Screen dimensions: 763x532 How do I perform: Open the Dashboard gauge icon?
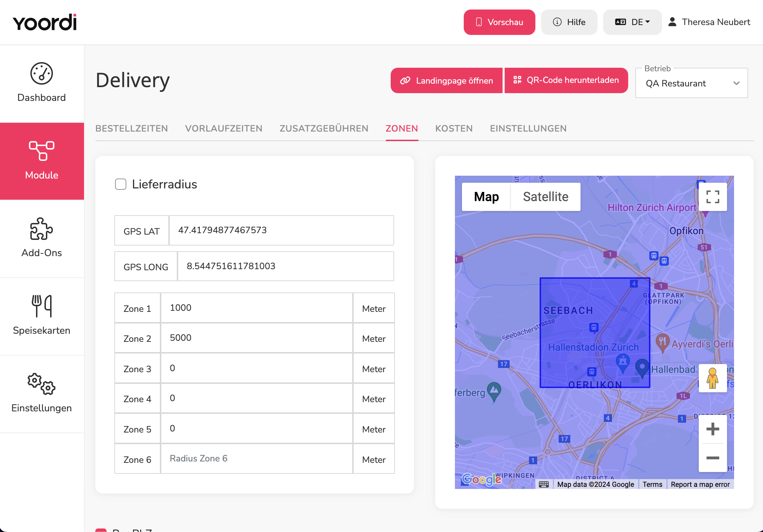click(x=42, y=73)
